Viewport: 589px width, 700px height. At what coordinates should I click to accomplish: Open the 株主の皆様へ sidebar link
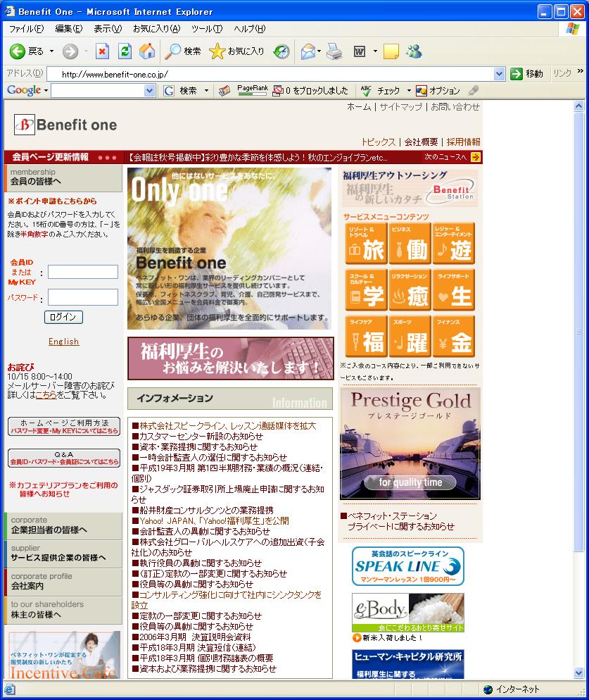(x=63, y=610)
